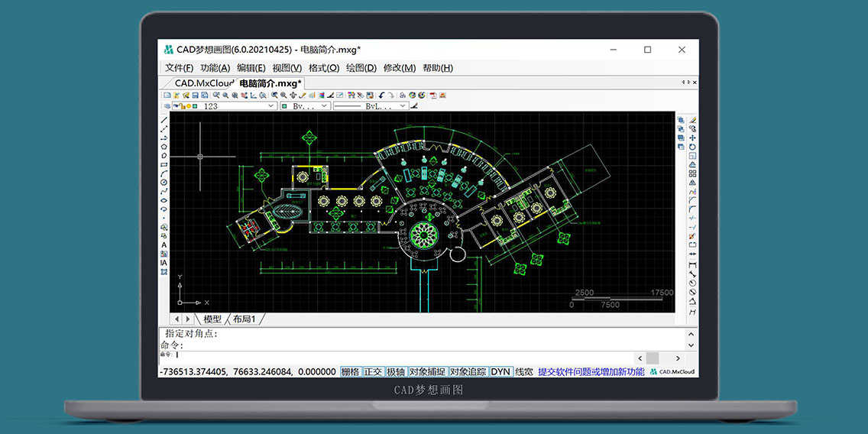
Task: Open 编辑(E) menu
Action: 251,68
